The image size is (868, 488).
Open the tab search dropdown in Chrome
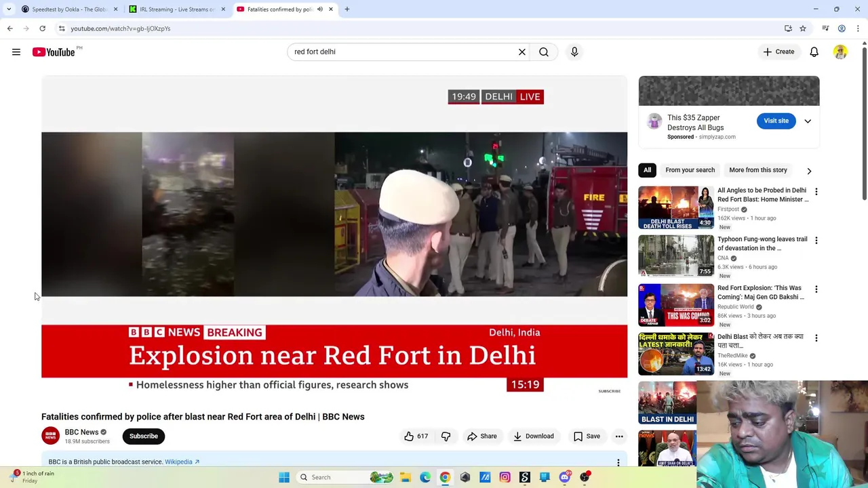point(9,9)
